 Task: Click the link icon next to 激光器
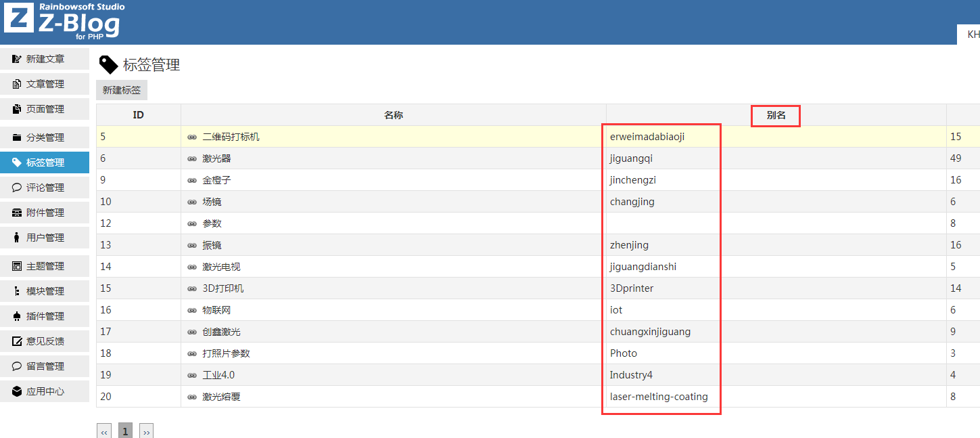point(192,158)
